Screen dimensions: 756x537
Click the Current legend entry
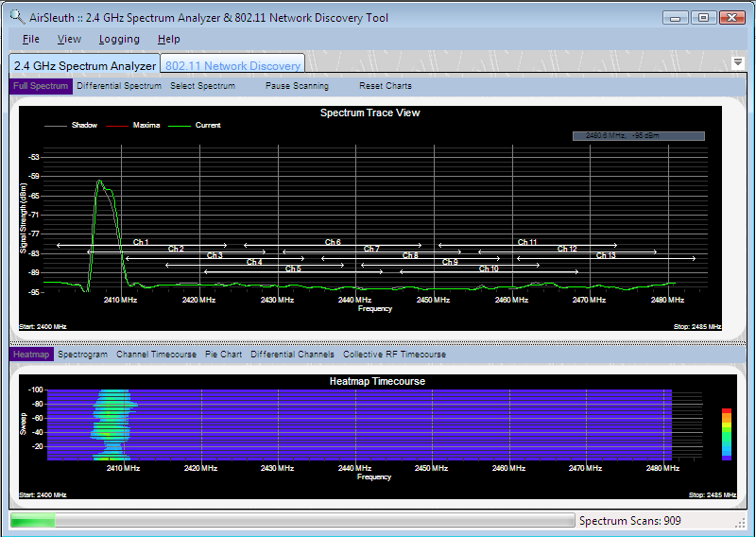pos(195,125)
